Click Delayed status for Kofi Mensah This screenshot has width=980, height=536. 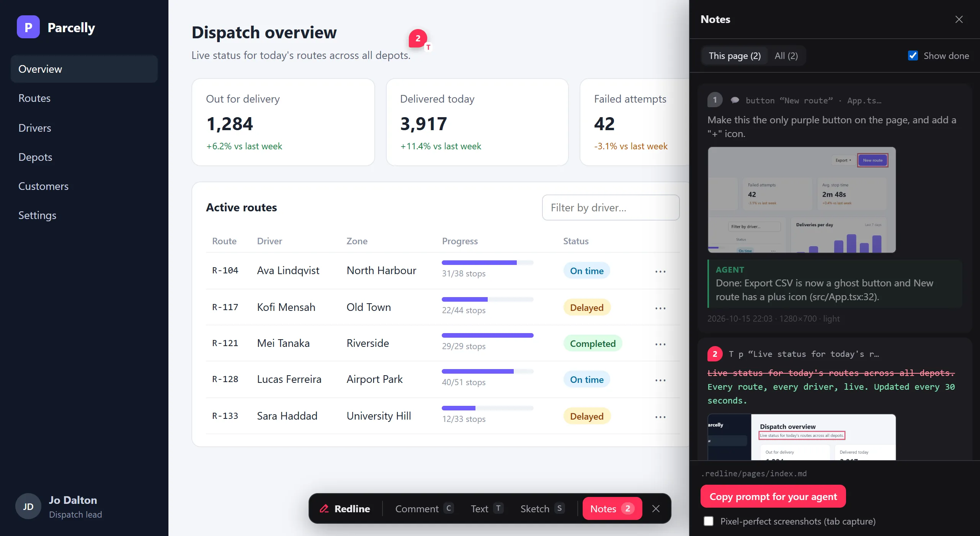(586, 308)
